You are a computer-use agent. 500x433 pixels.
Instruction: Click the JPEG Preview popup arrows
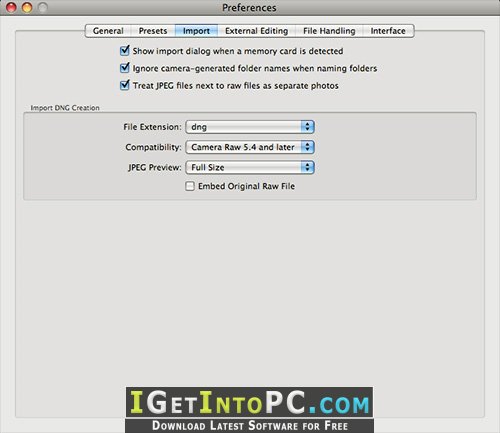[x=307, y=167]
